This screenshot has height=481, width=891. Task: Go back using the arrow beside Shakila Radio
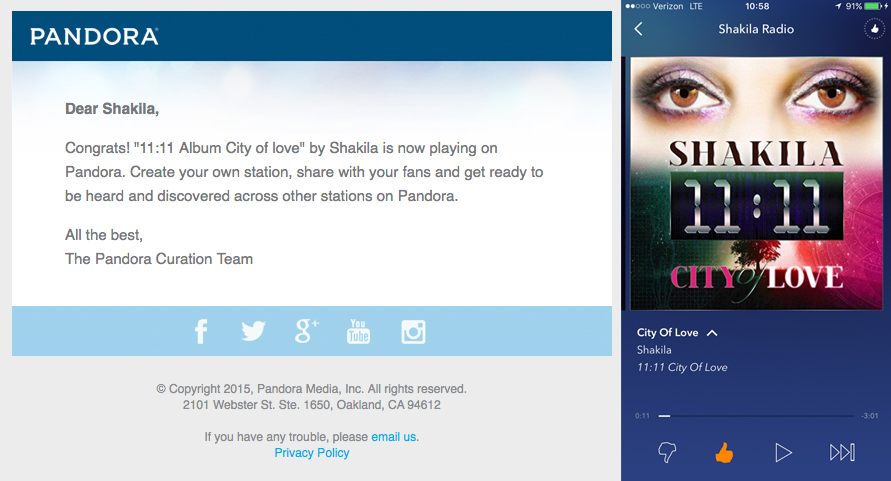tap(639, 29)
